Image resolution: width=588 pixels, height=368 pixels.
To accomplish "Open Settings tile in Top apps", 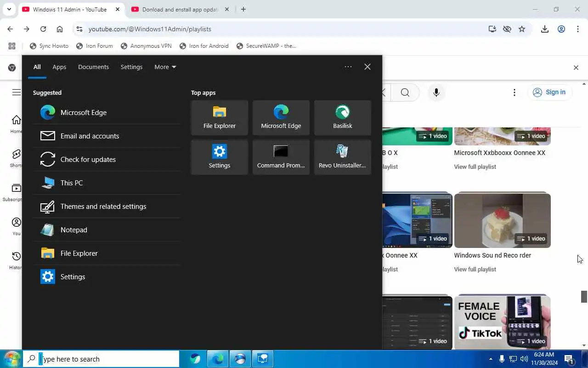I will 220,157.
